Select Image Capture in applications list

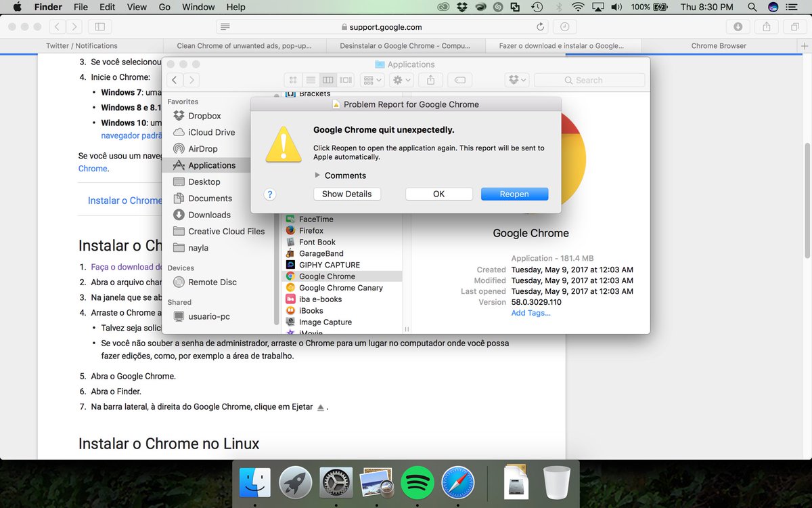pyautogui.click(x=325, y=322)
